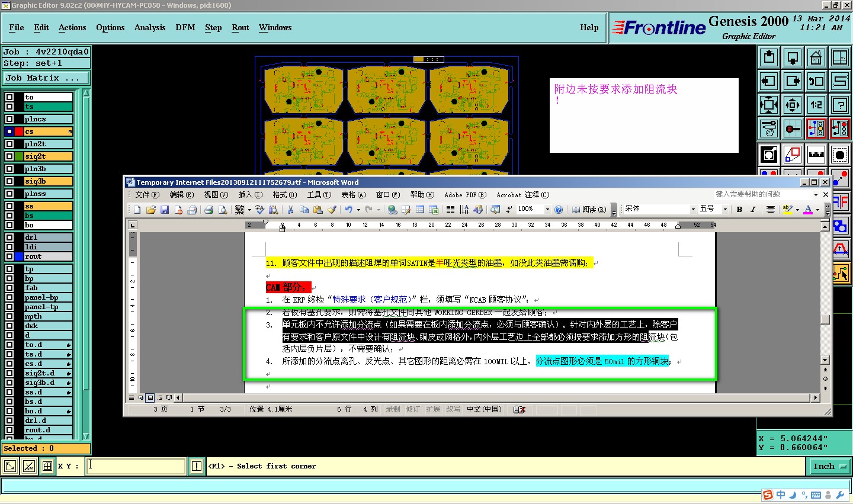Viewport: 853px width, 504px height.
Task: Click the green color swatch of layer sig2t
Action: point(19,156)
